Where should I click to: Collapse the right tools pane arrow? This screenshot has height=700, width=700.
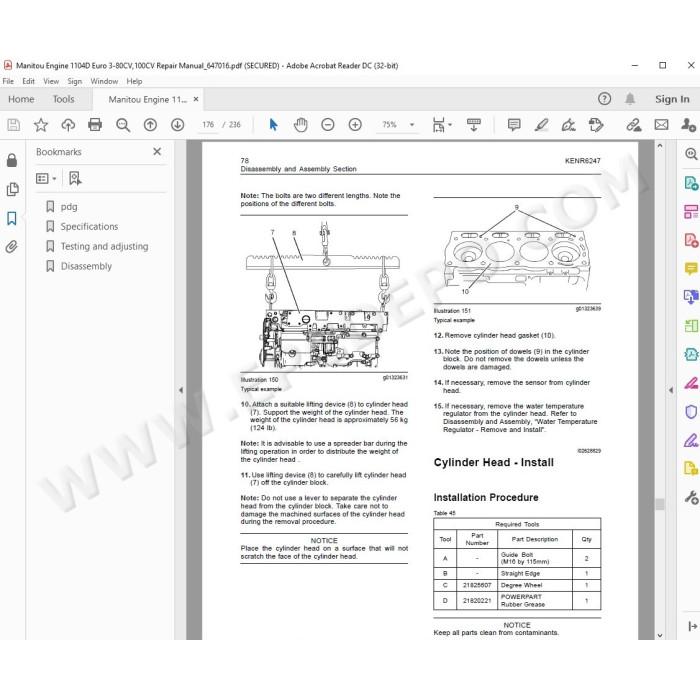pos(671,390)
